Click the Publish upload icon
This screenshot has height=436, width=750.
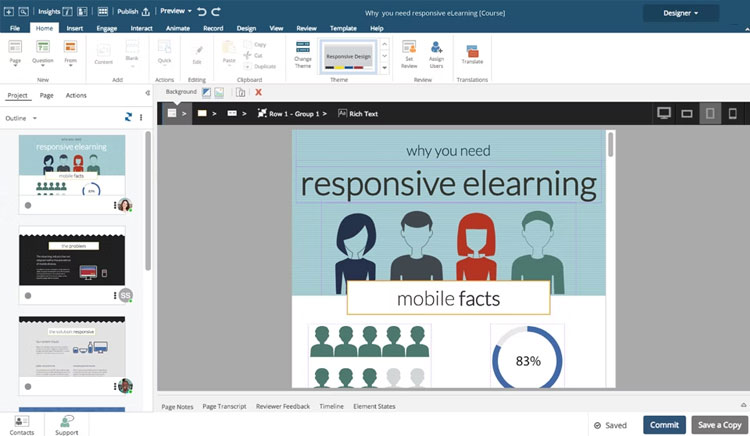pos(146,11)
